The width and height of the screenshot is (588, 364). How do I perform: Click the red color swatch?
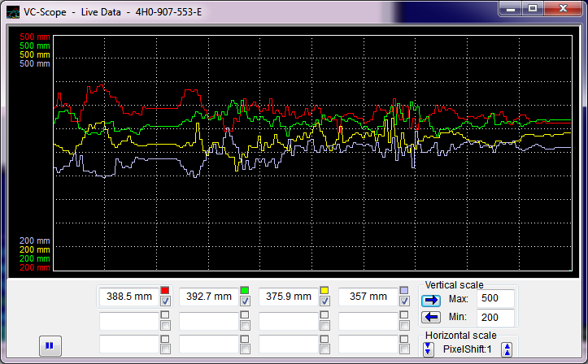tap(165, 291)
